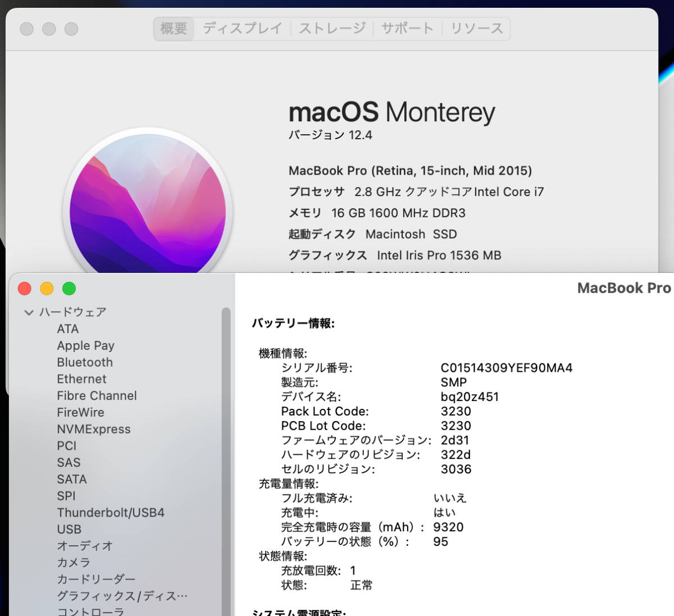Click the green zoom button of System Information
Image resolution: width=674 pixels, height=616 pixels.
point(69,289)
